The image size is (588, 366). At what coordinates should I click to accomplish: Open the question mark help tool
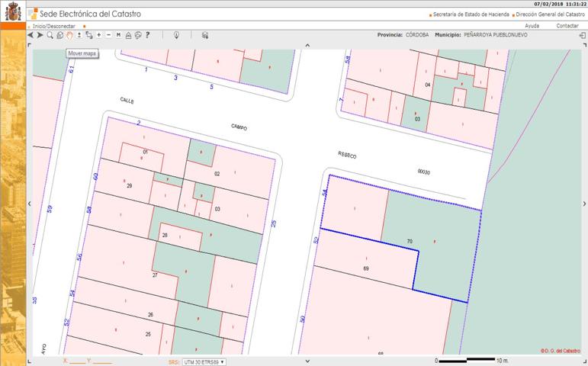(147, 35)
